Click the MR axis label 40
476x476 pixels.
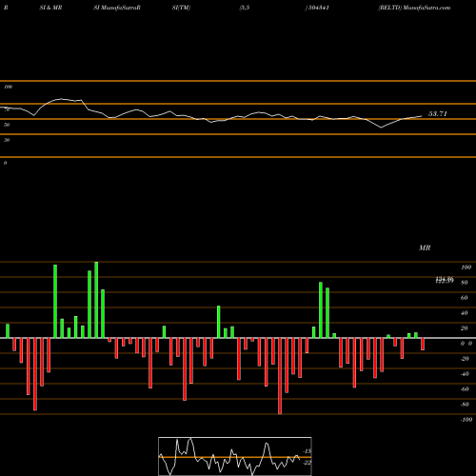(x=465, y=313)
